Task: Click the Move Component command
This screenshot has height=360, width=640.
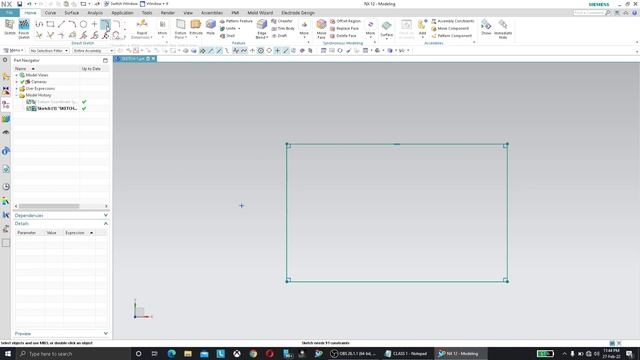Action: tap(450, 29)
